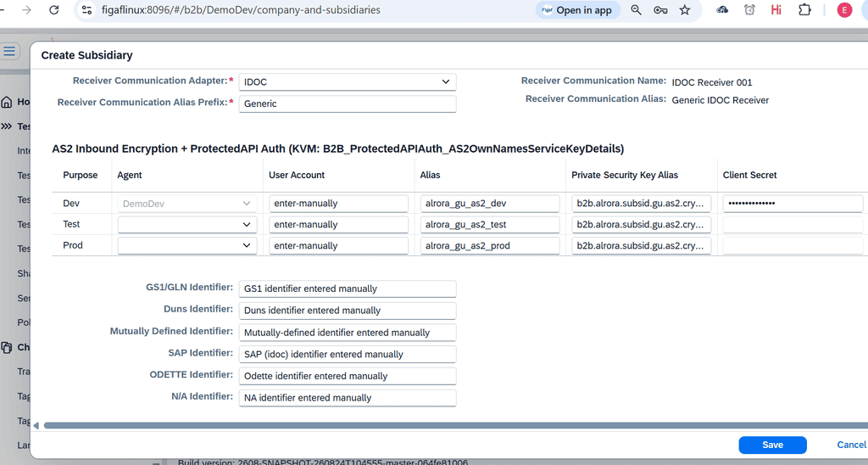
Task: Open the saved passwords key icon
Action: [660, 10]
